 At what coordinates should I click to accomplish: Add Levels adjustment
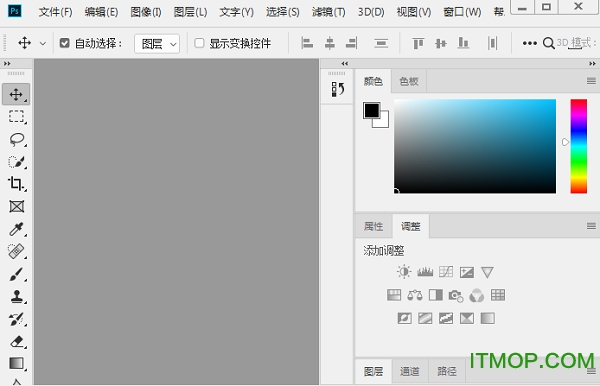click(425, 272)
